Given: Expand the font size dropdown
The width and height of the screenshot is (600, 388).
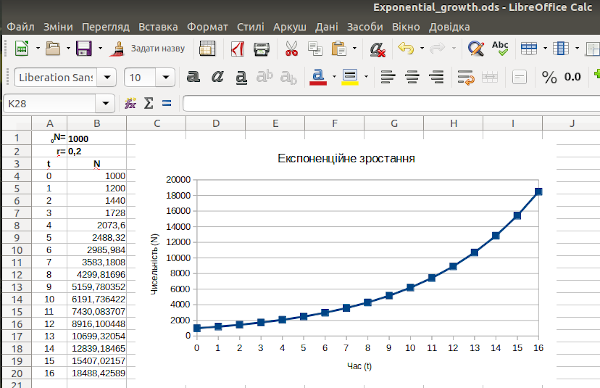Looking at the screenshot, I should click(x=166, y=77).
